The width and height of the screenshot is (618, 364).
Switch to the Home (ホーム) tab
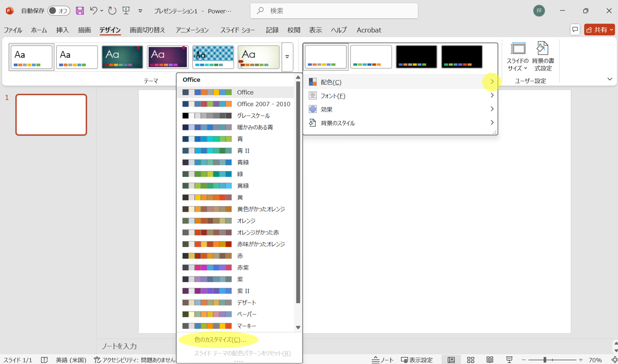(x=39, y=30)
